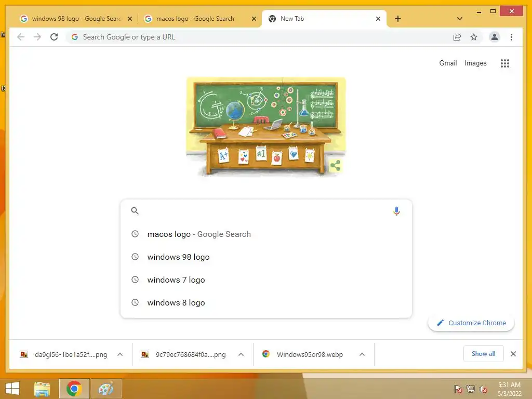This screenshot has width=532, height=399.
Task: Open Action Center flag icon in tray
Action: [458, 389]
